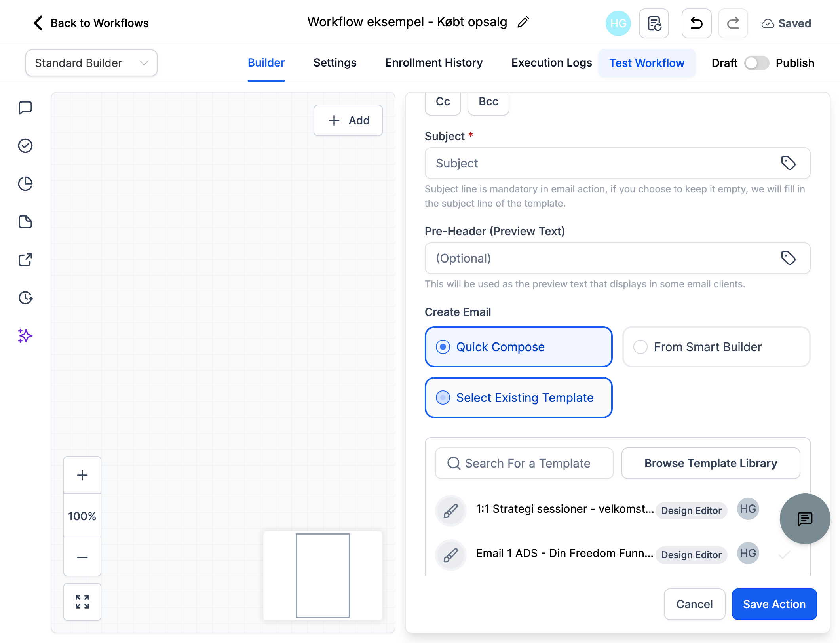Switch to the Settings tab
The image size is (840, 643).
(x=335, y=63)
